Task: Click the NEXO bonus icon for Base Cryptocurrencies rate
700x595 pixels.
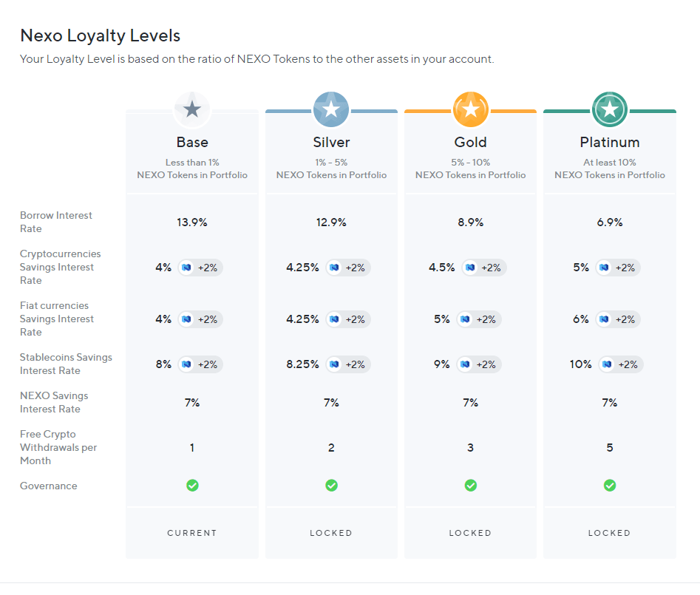Action: 186,268
